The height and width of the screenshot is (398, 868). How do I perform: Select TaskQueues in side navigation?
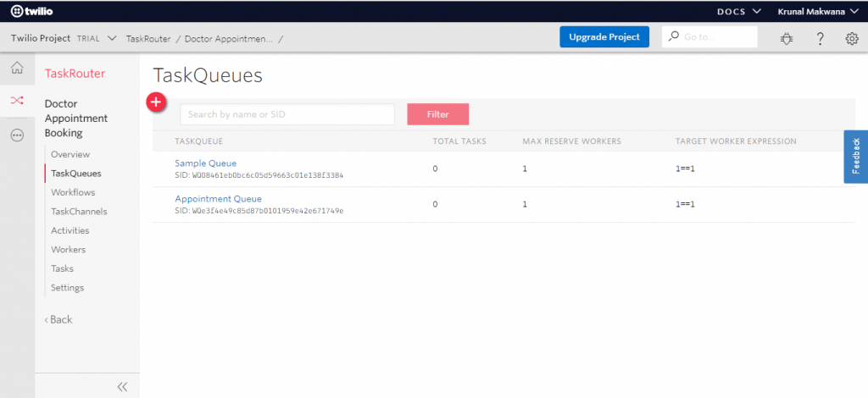(x=75, y=173)
